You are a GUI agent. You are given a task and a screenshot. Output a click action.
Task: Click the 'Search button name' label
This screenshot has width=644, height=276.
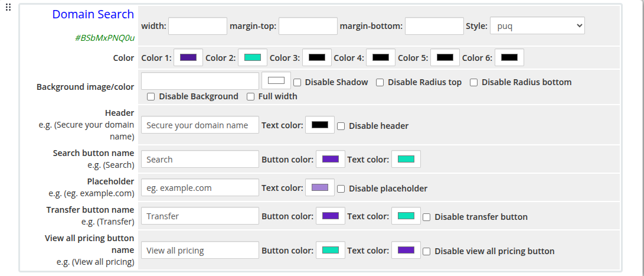93,153
